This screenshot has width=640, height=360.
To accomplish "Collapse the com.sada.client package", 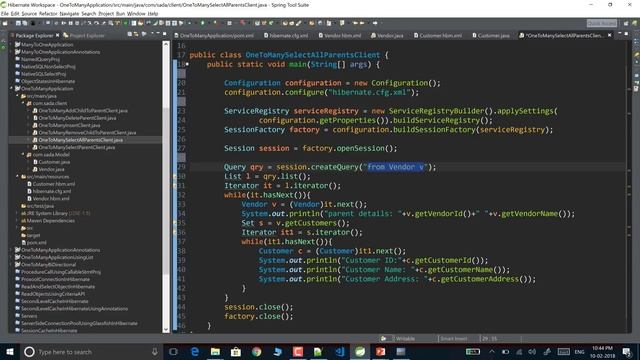I will pyautogui.click(x=23, y=103).
